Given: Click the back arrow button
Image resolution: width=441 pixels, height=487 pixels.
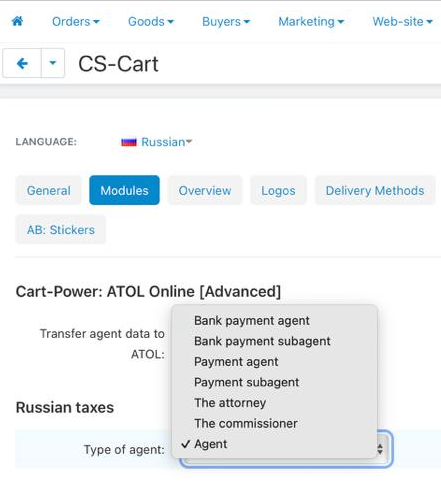Looking at the screenshot, I should (x=22, y=63).
